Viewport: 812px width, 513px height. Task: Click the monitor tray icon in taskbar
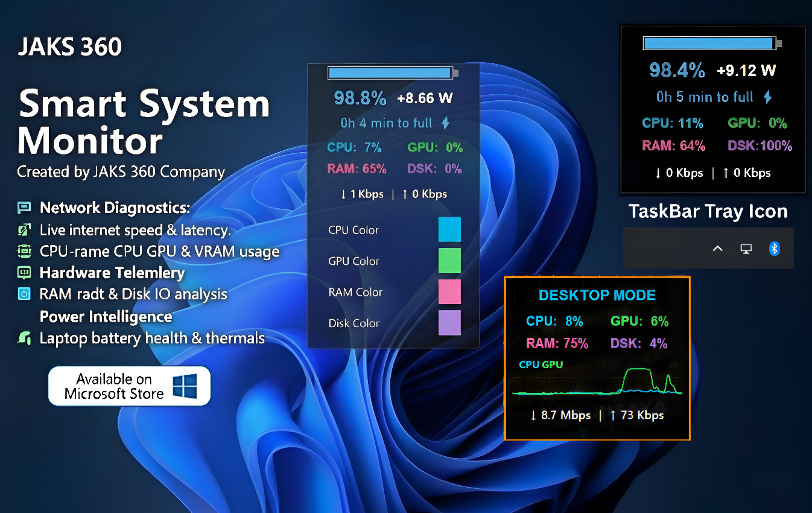click(x=746, y=249)
